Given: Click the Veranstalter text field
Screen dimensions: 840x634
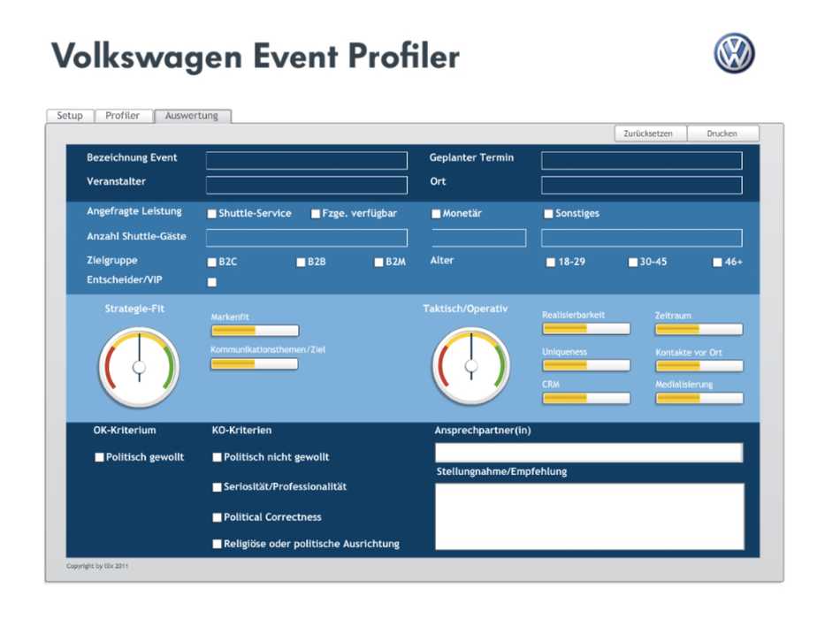Looking at the screenshot, I should (307, 185).
